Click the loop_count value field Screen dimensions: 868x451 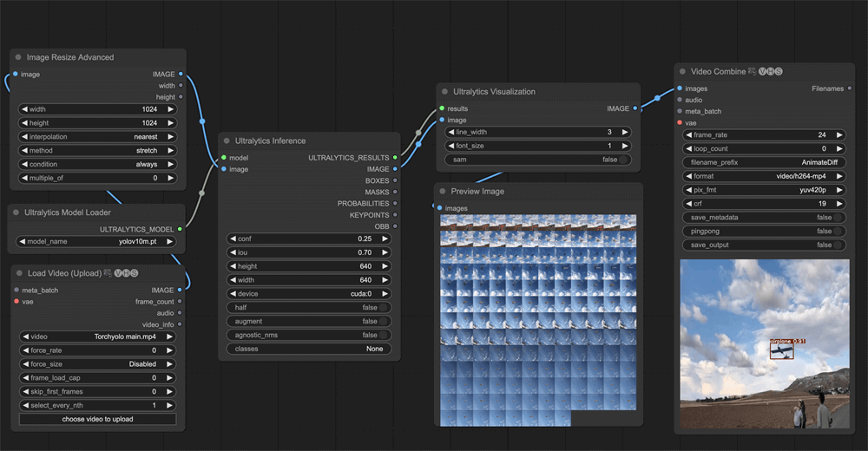pyautogui.click(x=765, y=149)
